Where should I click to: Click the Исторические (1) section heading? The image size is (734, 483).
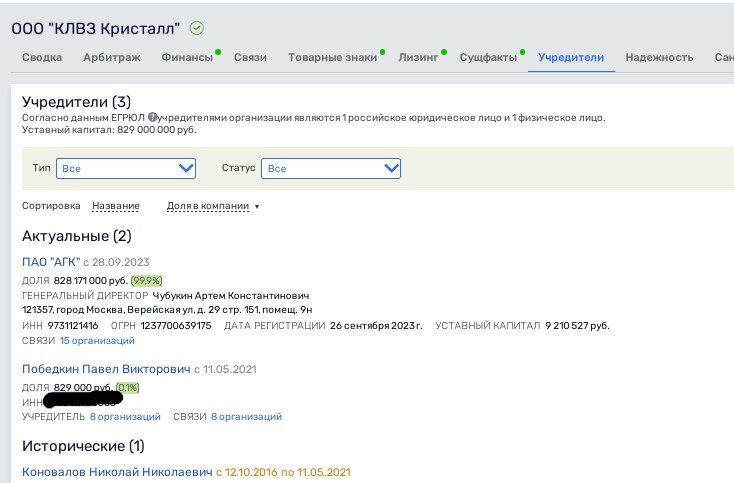[x=83, y=446]
